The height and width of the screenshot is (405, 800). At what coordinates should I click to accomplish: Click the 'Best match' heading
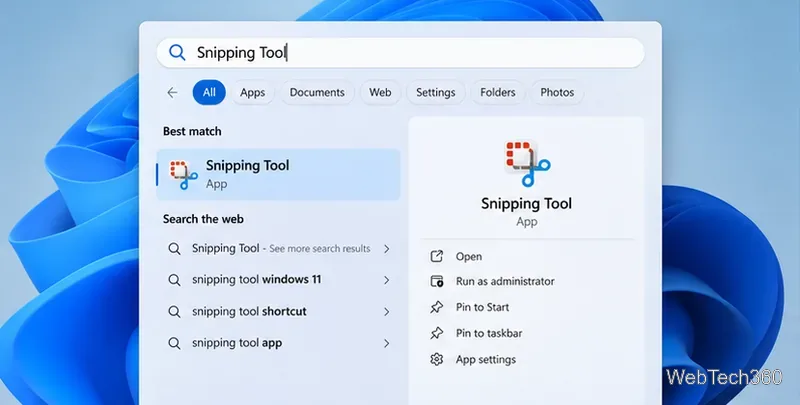pos(192,132)
